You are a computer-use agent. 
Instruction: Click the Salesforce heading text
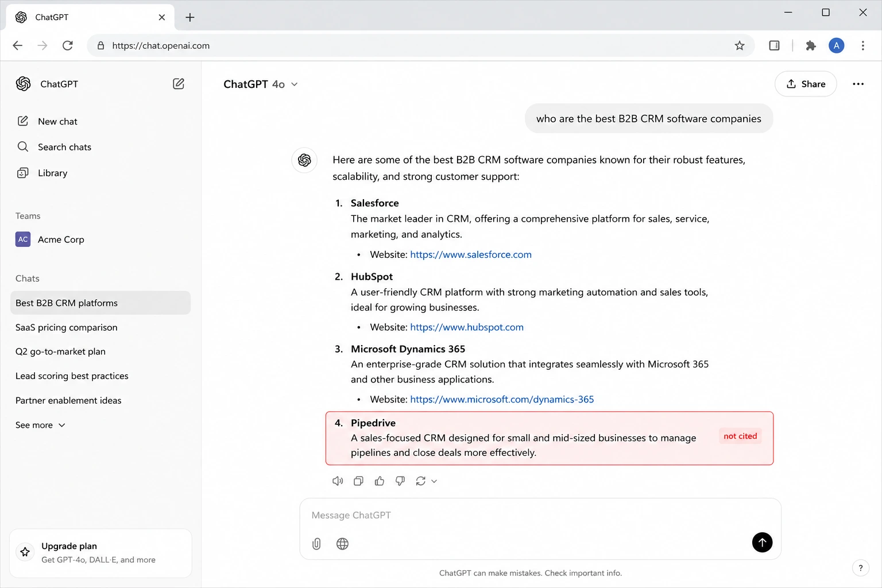375,203
